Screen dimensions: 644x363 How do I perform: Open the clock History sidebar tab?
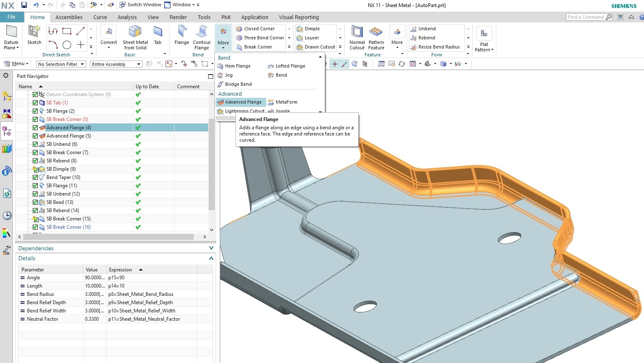point(7,215)
